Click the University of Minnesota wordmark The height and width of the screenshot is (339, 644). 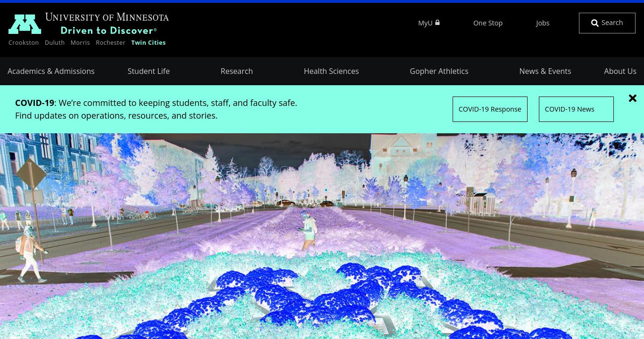107,17
